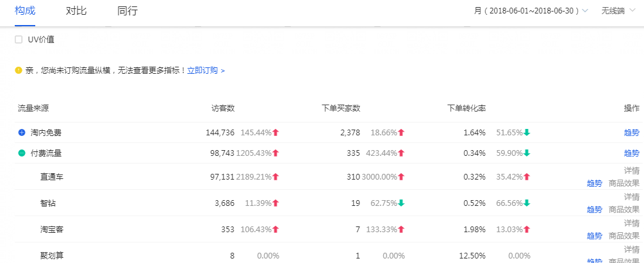View 趋势 for the 直通车 row
This screenshot has height=263, width=644.
pos(594,183)
